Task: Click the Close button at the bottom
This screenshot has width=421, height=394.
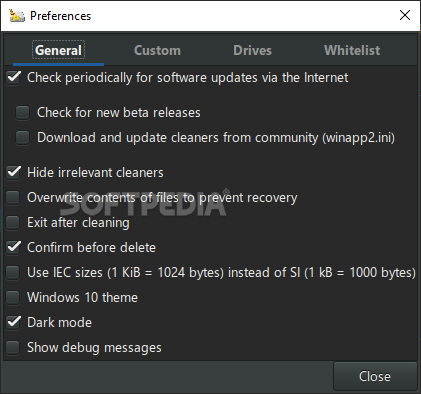Action: coord(375,376)
